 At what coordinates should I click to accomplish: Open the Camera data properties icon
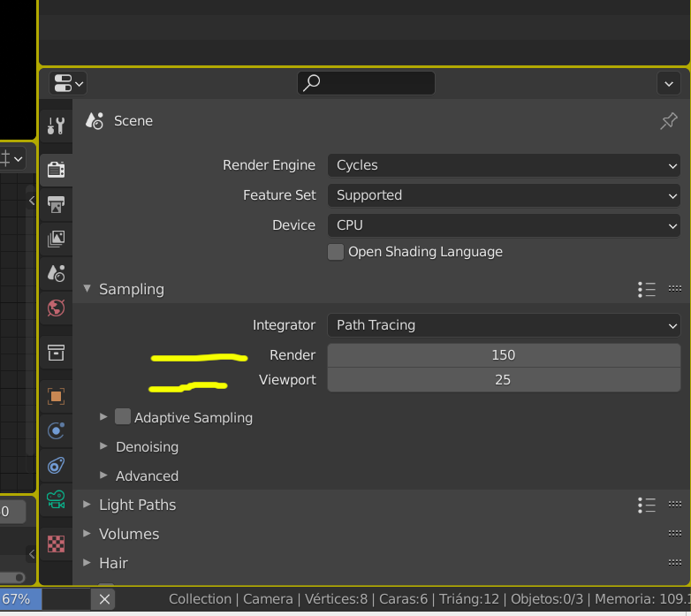click(56, 499)
